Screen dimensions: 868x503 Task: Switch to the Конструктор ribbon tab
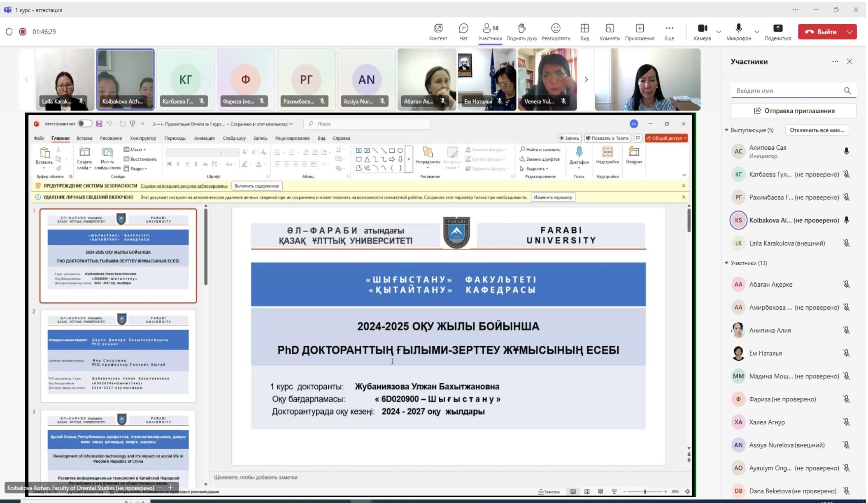143,139
